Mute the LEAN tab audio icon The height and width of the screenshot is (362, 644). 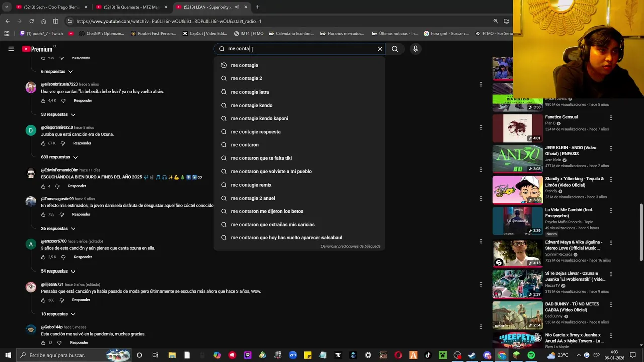coord(237,7)
